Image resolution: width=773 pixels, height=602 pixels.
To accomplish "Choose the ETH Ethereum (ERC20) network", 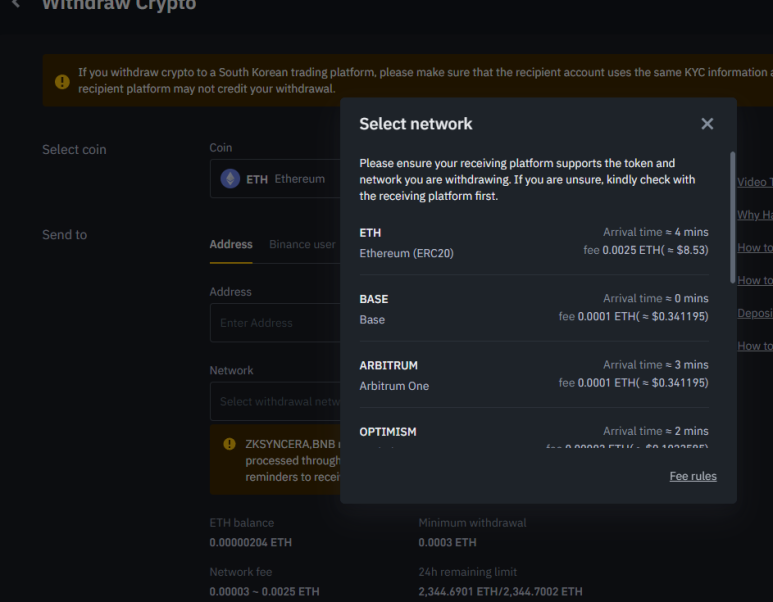I will click(534, 243).
